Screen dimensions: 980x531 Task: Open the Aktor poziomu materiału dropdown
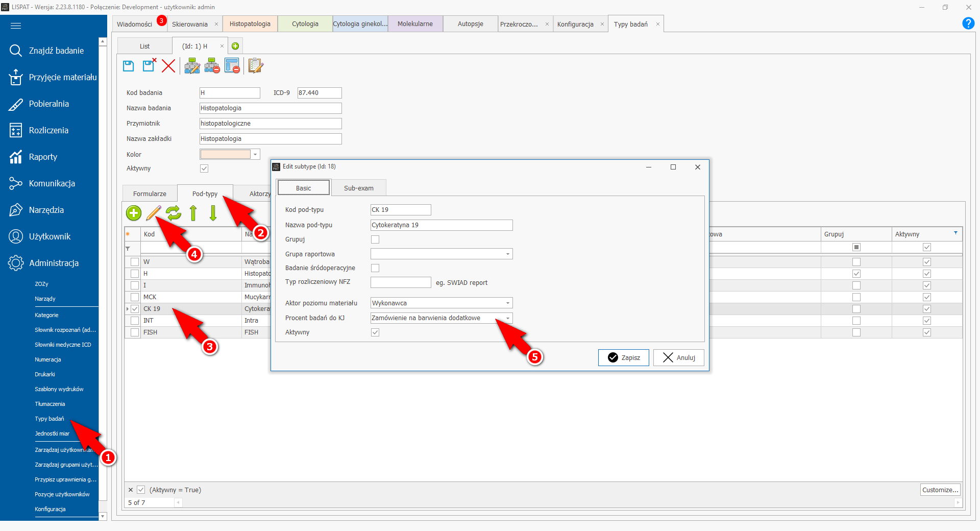[x=507, y=303]
